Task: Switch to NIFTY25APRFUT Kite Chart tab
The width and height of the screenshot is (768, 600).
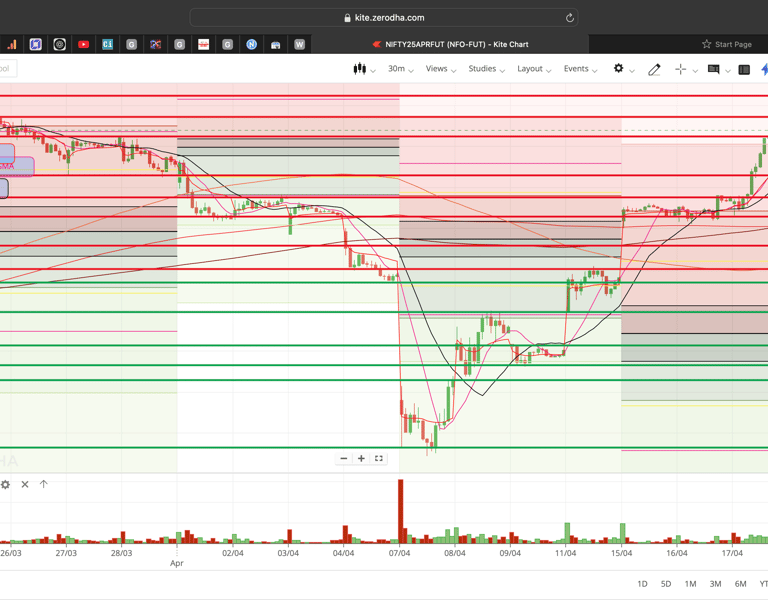Action: tap(451, 44)
